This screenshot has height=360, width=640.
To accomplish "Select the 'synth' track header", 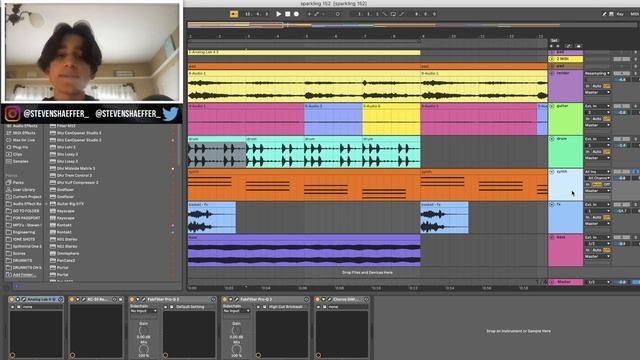I will [x=565, y=184].
